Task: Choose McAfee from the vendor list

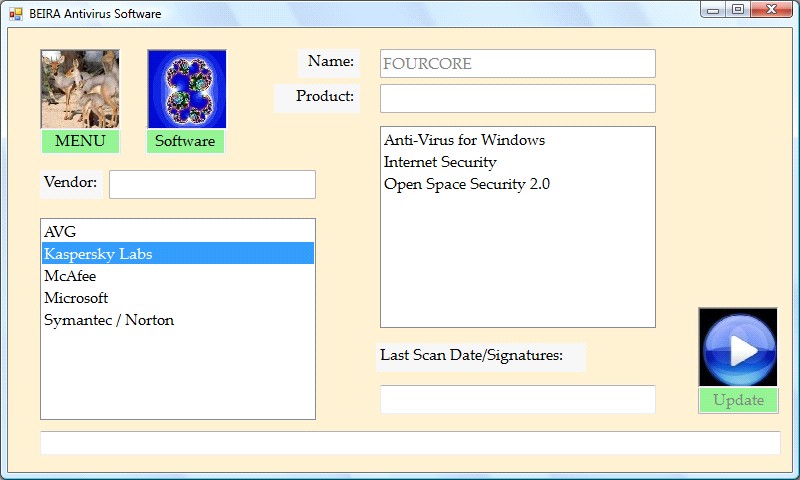Action: [x=70, y=276]
